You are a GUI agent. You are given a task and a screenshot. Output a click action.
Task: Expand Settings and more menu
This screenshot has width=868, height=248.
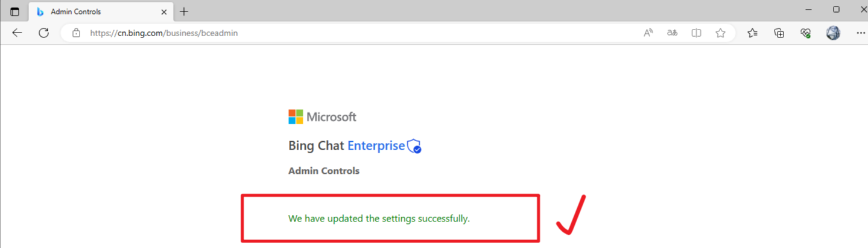coord(860,33)
